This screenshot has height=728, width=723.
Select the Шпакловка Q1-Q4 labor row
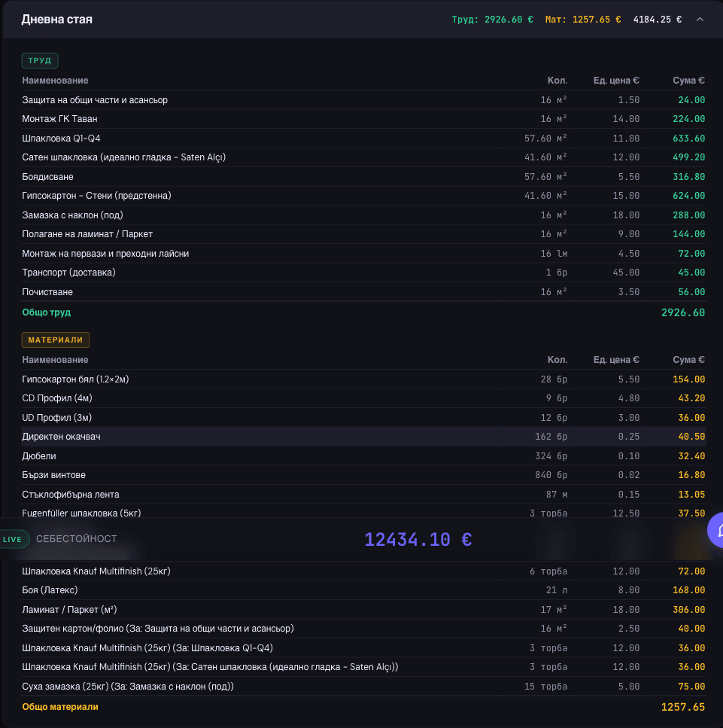click(363, 139)
